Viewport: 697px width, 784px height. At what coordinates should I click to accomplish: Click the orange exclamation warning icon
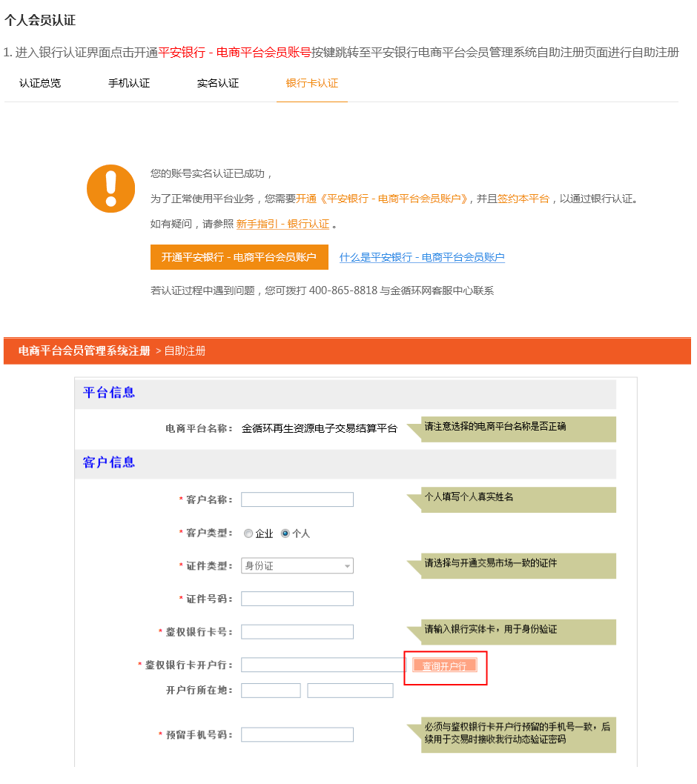click(x=111, y=188)
